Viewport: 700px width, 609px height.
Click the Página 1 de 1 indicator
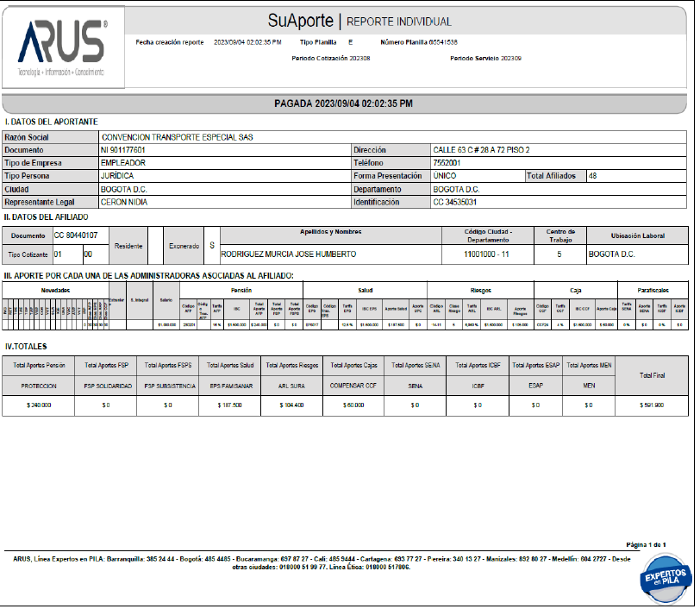click(x=647, y=545)
